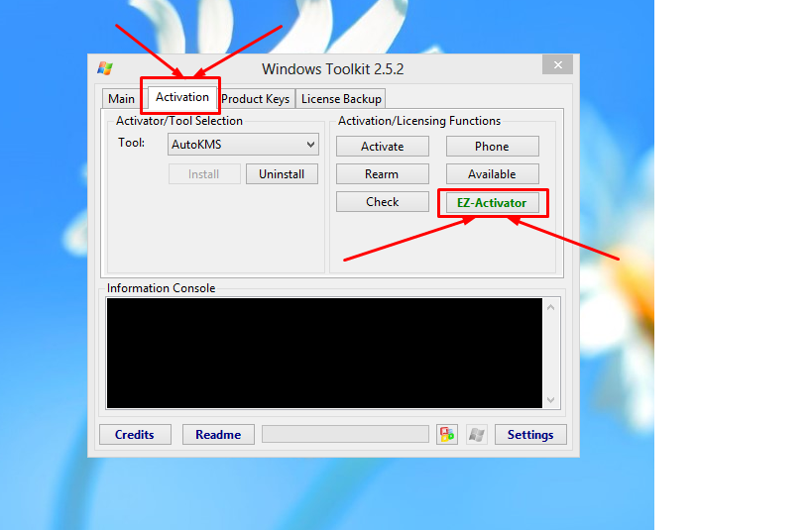812x530 pixels.
Task: Open the Readme
Action: (218, 434)
